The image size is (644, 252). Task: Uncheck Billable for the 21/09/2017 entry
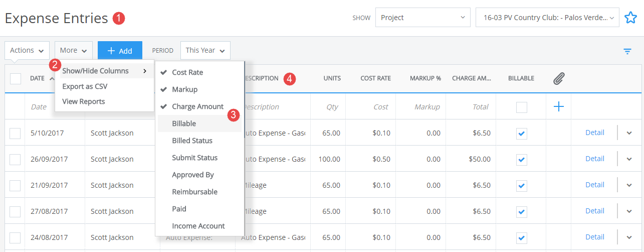click(522, 185)
